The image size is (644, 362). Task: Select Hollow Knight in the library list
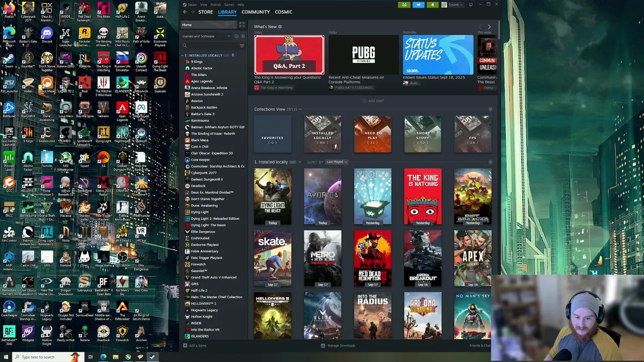point(201,317)
